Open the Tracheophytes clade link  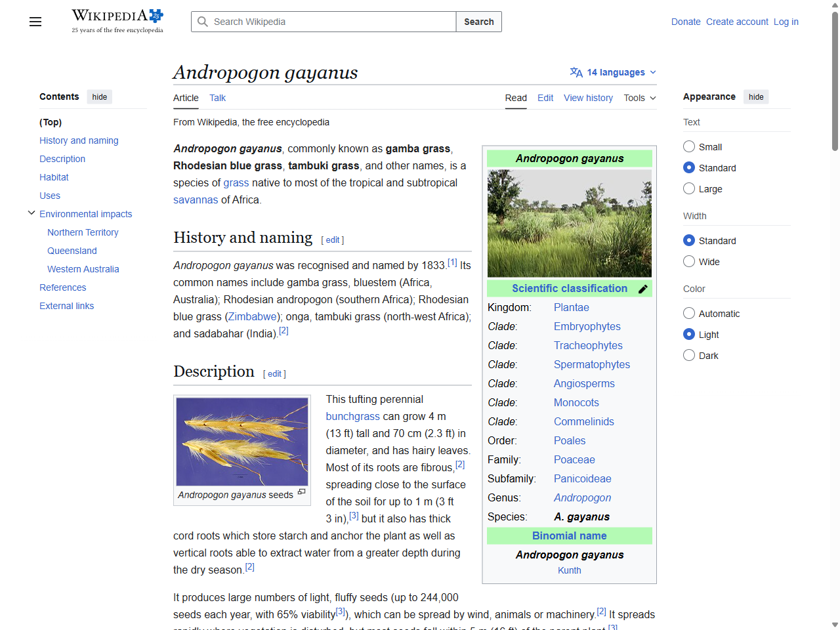point(588,345)
